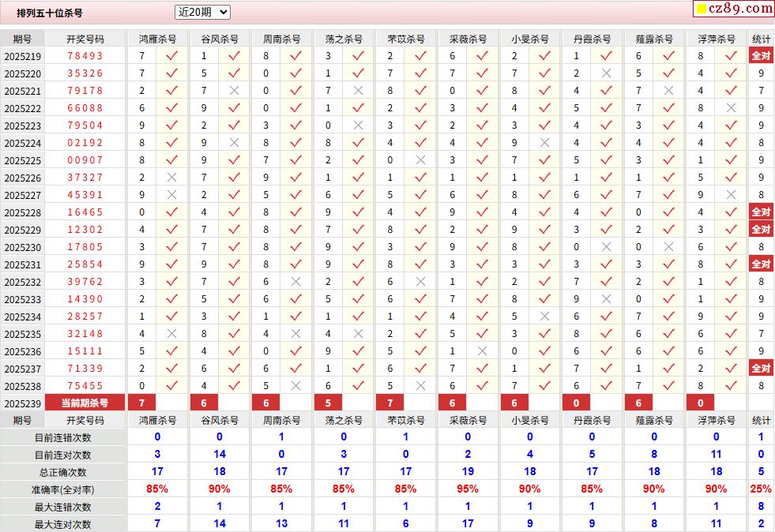This screenshot has width=775, height=532.
Task: Click the period number 2025239
Action: [23, 404]
